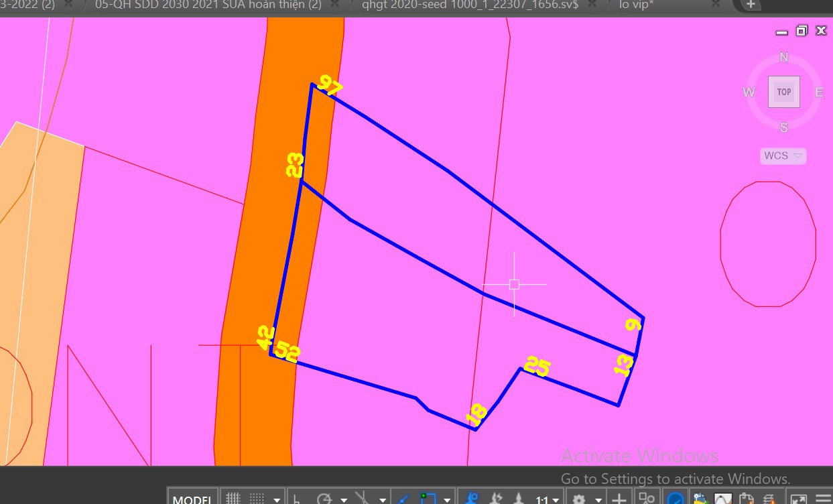This screenshot has height=504, width=833.
Task: Toggle the drawing grid display
Action: click(x=233, y=499)
